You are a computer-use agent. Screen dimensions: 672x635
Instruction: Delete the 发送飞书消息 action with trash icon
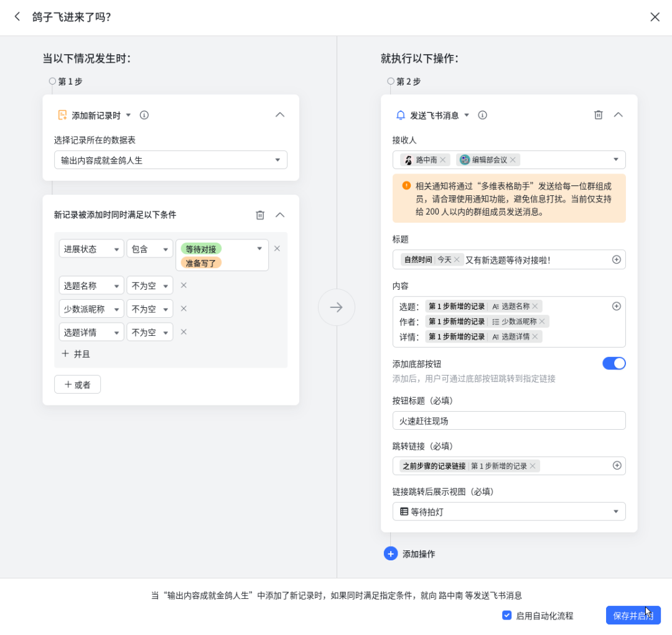[599, 115]
